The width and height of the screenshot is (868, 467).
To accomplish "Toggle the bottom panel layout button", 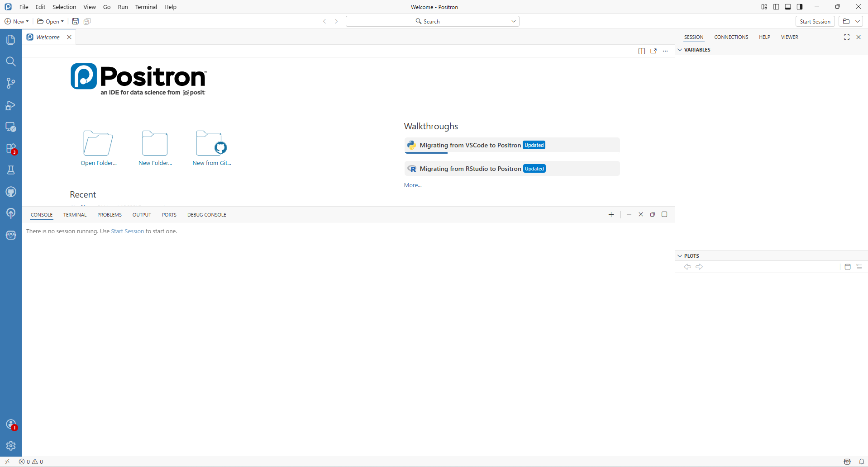I will coord(788,7).
